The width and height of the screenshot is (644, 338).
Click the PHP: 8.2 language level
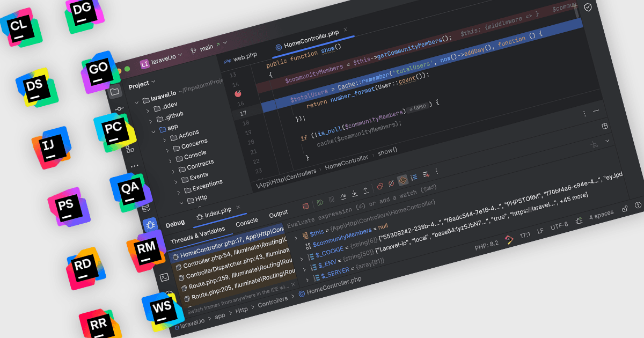[487, 245]
